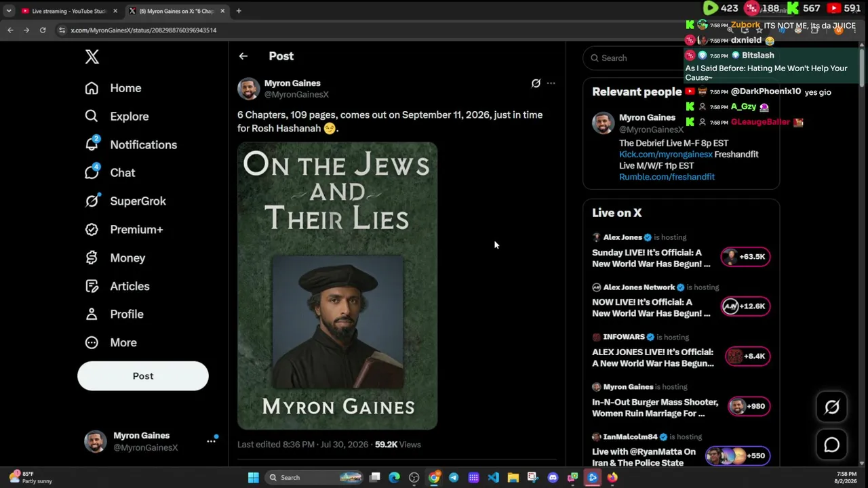The image size is (868, 488).
Task: Click the X logo in the sidebar
Action: pyautogui.click(x=92, y=57)
